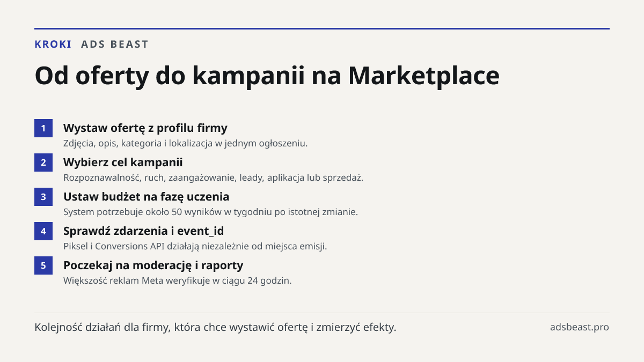Select the step number 3 badge
Viewport: 644px width, 362px height.
click(43, 197)
